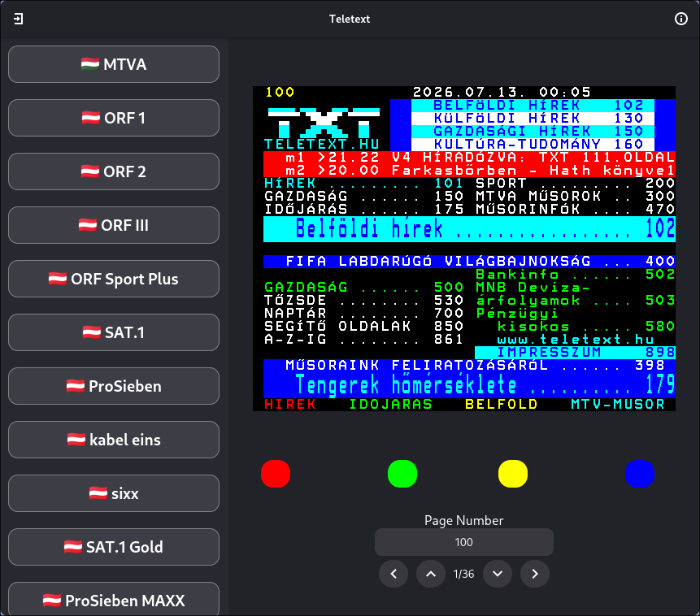Click the red fastext button

pos(276,474)
